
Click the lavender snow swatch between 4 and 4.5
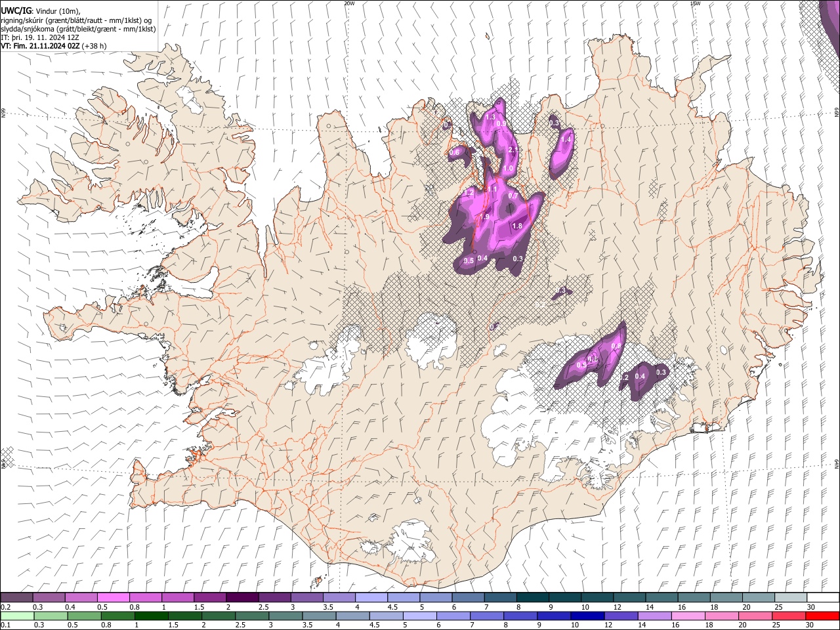pos(370,598)
